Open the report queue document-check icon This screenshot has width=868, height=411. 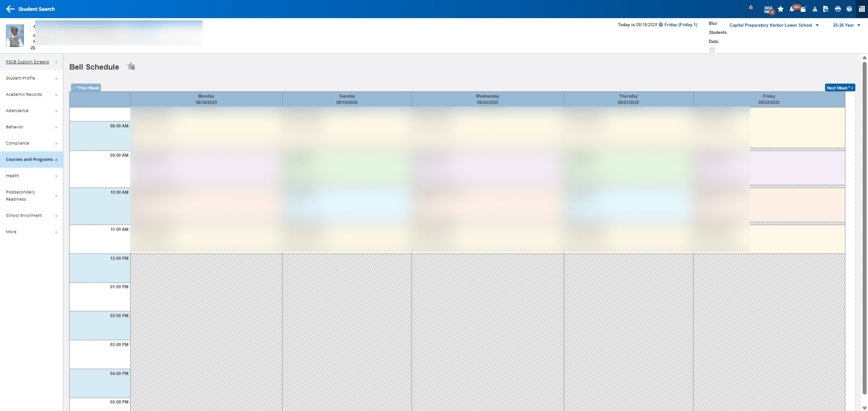[x=826, y=9]
